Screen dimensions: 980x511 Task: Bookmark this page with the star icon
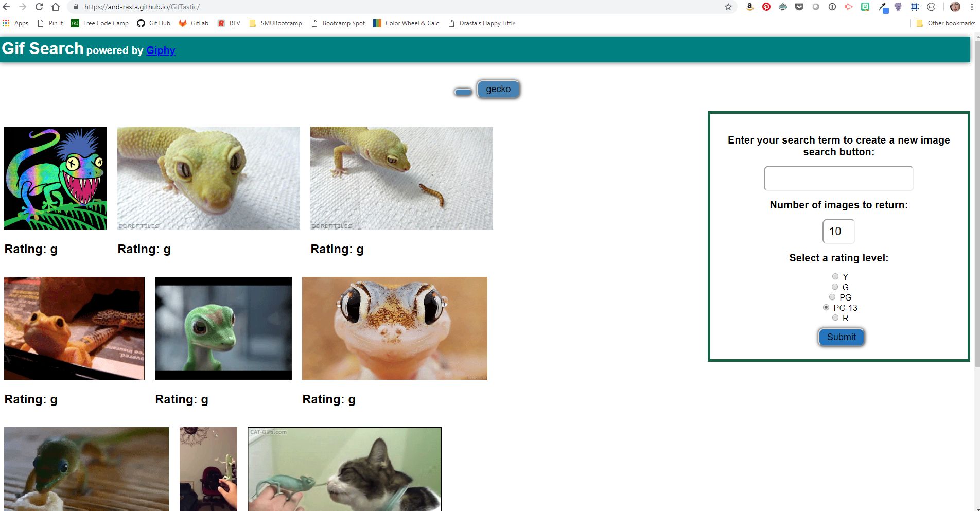(x=728, y=7)
